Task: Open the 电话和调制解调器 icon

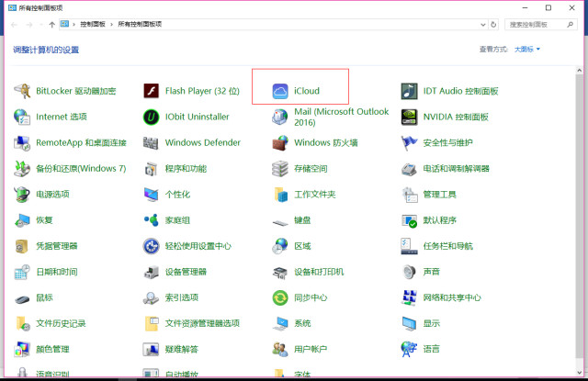Action: (409, 169)
